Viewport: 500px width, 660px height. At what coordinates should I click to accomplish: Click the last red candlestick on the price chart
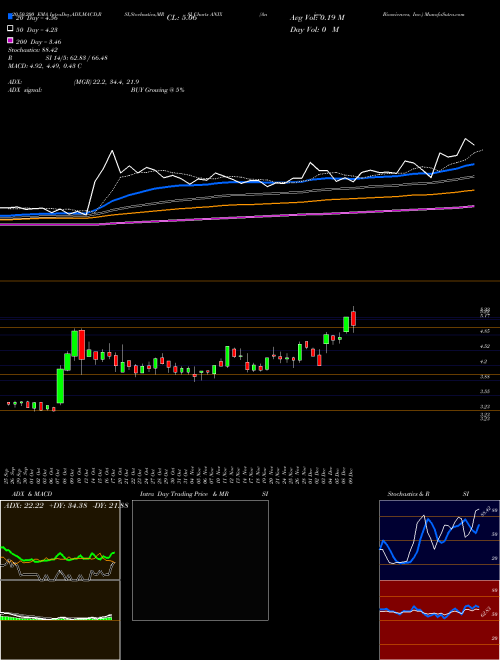354,319
